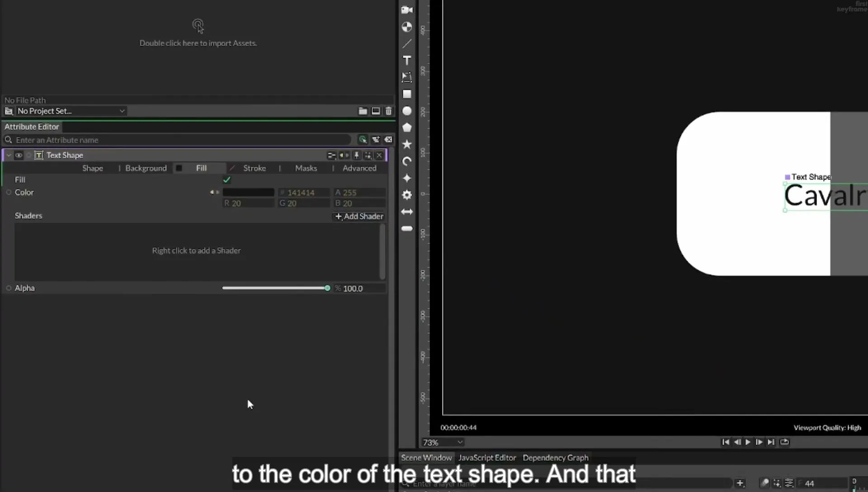Toggle visibility eye of Text Shape
Image resolution: width=868 pixels, height=492 pixels.
coord(19,155)
